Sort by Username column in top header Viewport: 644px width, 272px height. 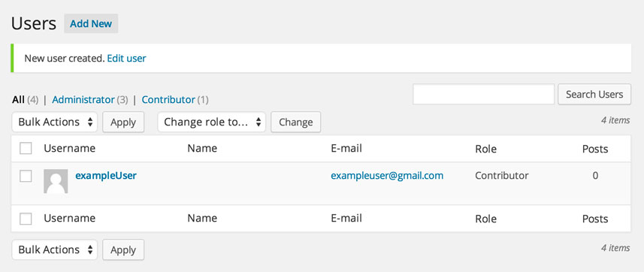pyautogui.click(x=69, y=148)
